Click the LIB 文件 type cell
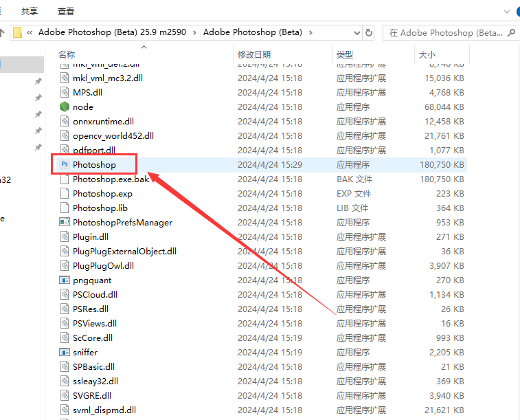This screenshot has height=420, width=520. tap(352, 208)
